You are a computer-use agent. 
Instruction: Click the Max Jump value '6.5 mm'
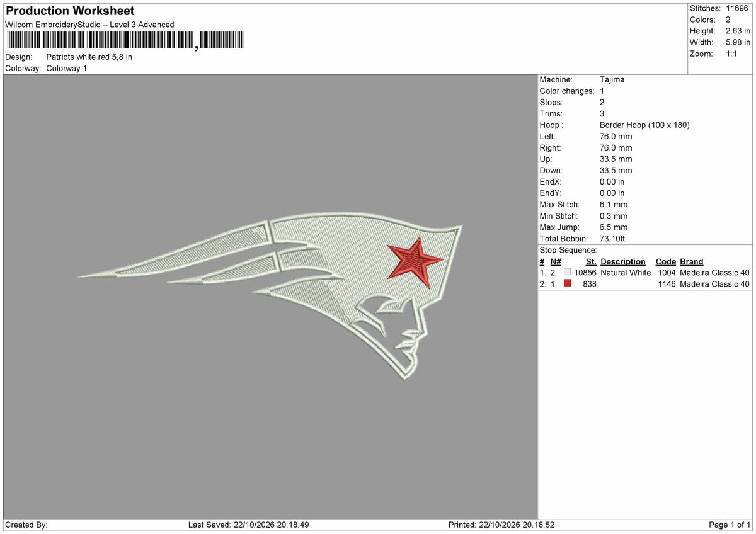614,227
